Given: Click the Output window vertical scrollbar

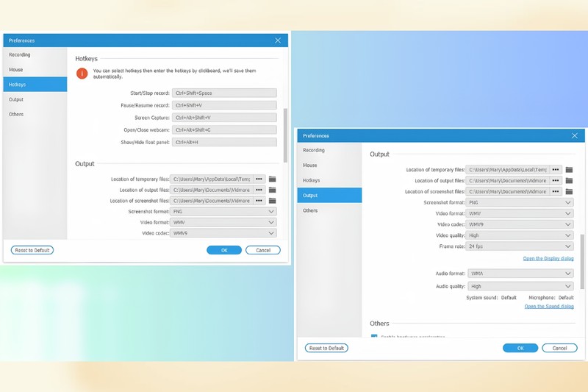Looking at the screenshot, I should (x=582, y=262).
